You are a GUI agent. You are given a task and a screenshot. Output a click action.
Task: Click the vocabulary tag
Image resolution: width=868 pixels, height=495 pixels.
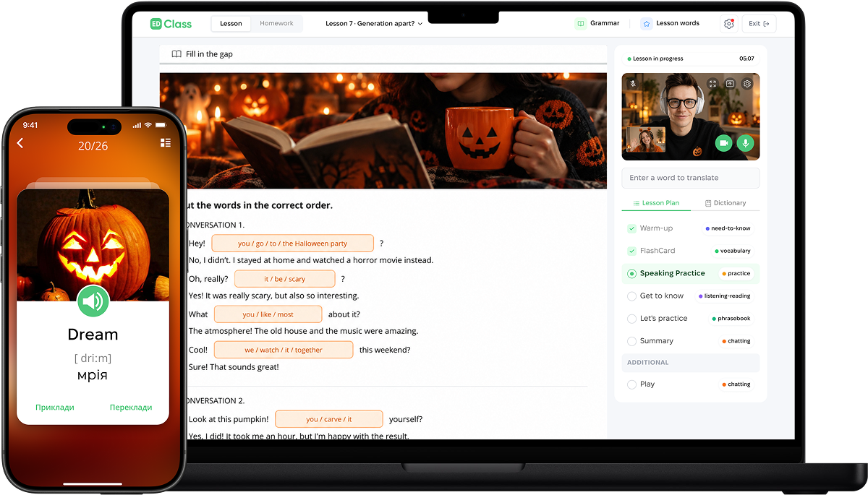tap(733, 251)
